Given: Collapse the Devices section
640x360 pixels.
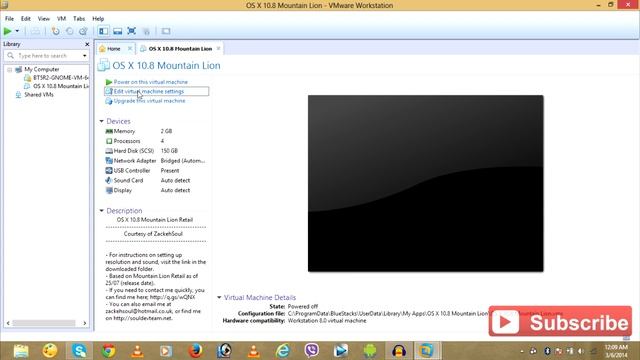Looking at the screenshot, I should (x=101, y=121).
